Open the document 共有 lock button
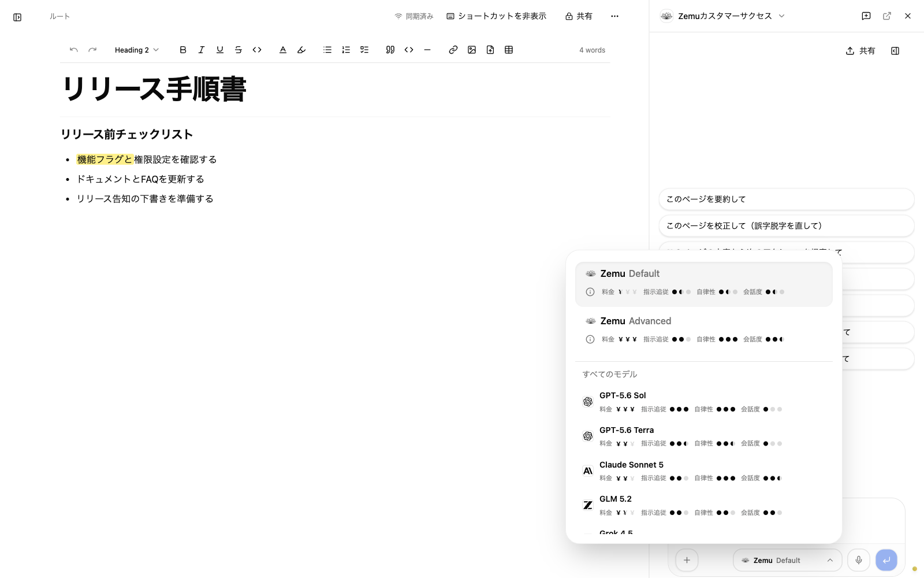This screenshot has height=578, width=924. click(579, 16)
